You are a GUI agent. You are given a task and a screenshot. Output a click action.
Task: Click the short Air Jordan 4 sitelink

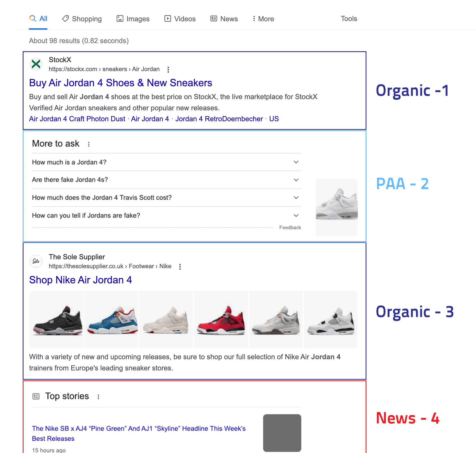(150, 119)
